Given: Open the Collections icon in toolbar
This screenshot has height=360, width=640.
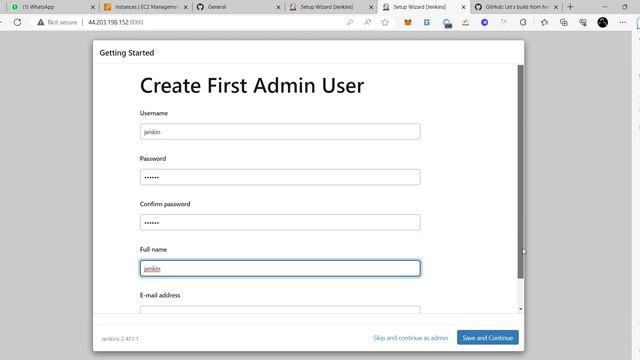Looking at the screenshot, I should (564, 22).
